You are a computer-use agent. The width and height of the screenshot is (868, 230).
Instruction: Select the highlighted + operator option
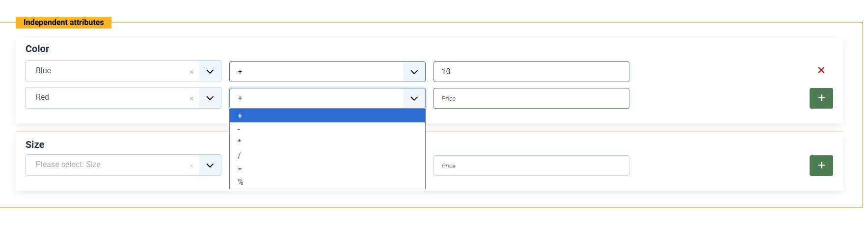point(327,116)
